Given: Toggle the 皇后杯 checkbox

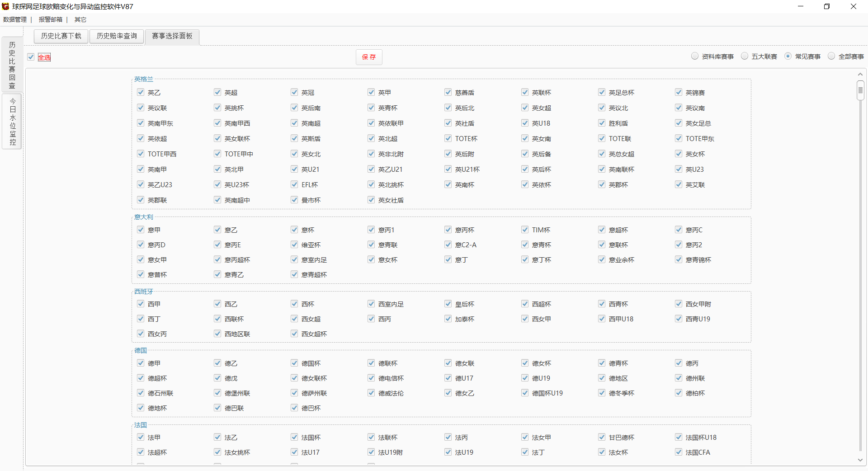Looking at the screenshot, I should pos(448,304).
